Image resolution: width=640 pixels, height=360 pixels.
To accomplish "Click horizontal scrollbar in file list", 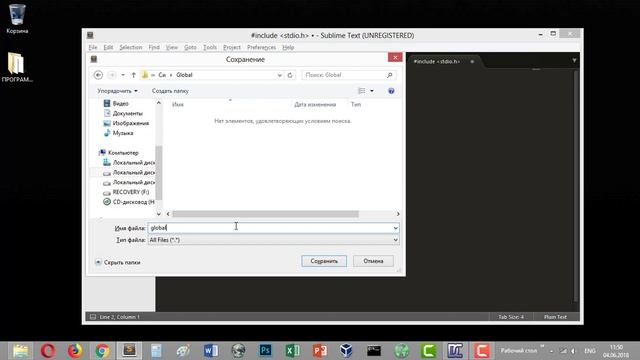I will (265, 214).
